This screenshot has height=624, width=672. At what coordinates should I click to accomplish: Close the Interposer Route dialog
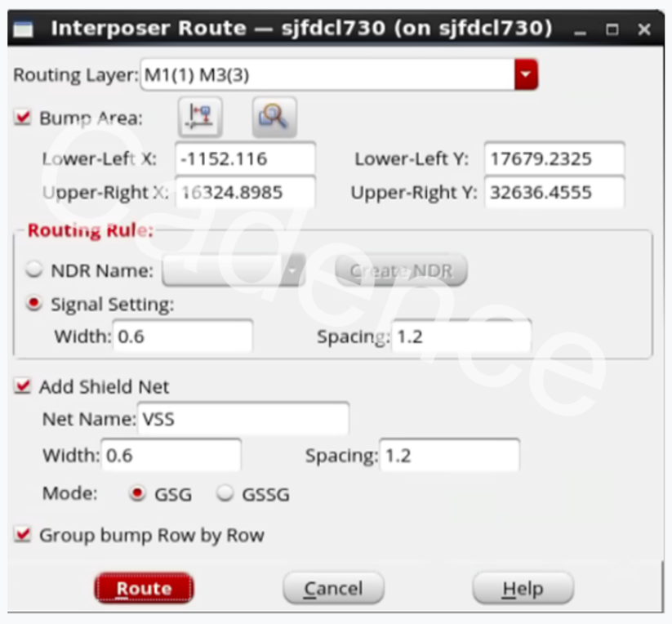pos(644,30)
